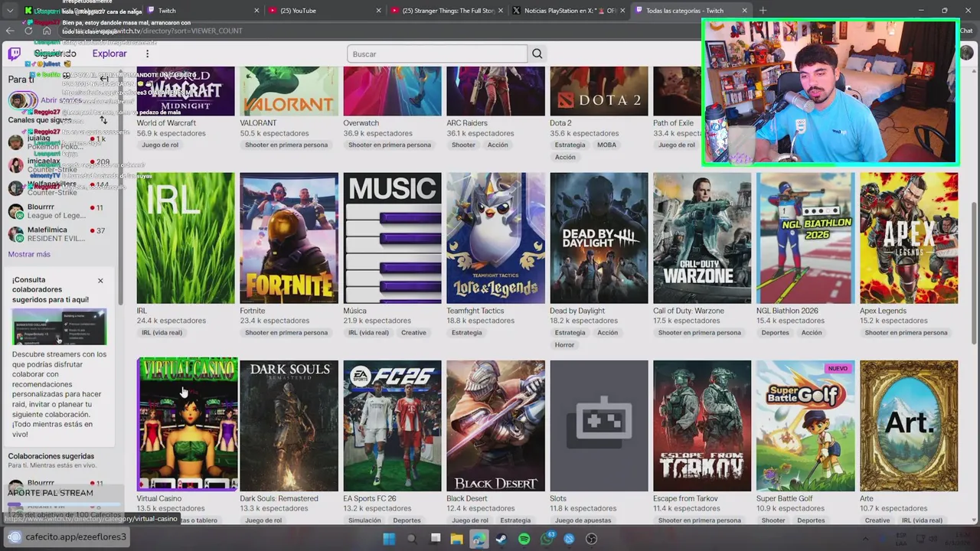980x551 pixels.
Task: Open the IRL category thumbnail
Action: (x=186, y=238)
